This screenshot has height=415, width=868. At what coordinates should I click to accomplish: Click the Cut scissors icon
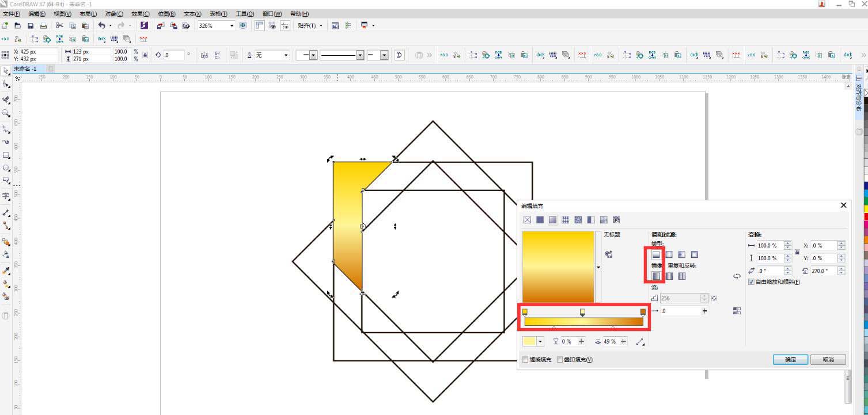pos(59,26)
